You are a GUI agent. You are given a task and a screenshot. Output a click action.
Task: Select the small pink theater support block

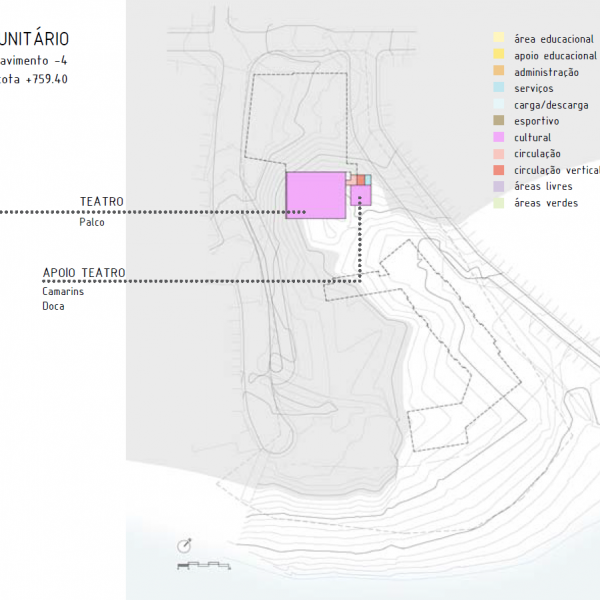pyautogui.click(x=361, y=195)
